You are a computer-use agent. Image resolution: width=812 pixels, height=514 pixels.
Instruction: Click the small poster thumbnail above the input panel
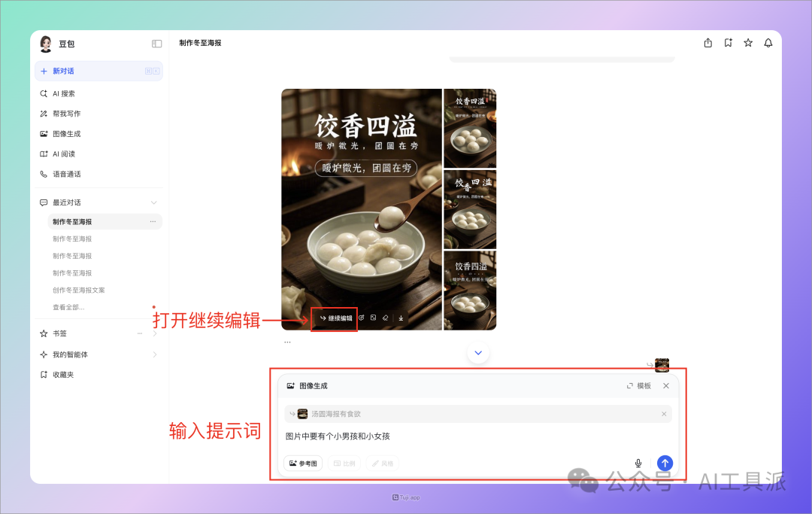click(x=662, y=365)
